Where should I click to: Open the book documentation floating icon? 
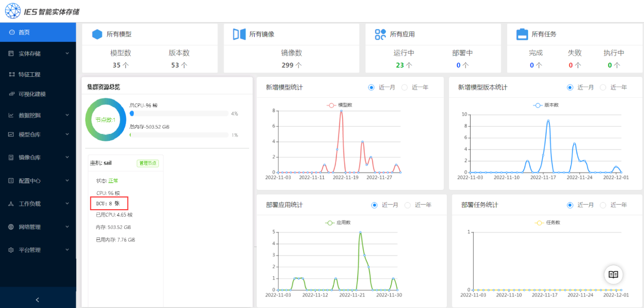[613, 274]
